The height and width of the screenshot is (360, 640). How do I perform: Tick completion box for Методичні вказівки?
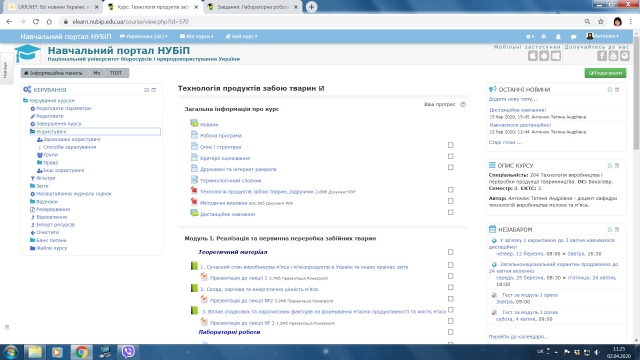pyautogui.click(x=451, y=201)
